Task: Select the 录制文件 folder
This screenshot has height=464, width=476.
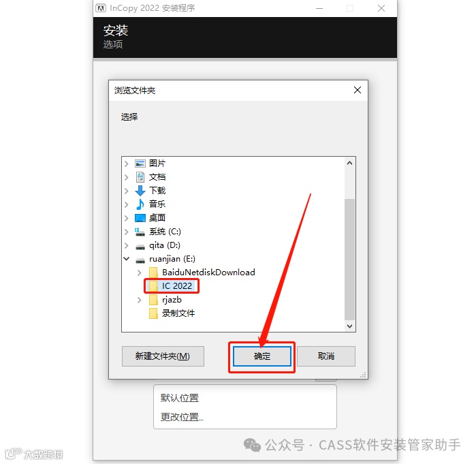Action: click(172, 313)
